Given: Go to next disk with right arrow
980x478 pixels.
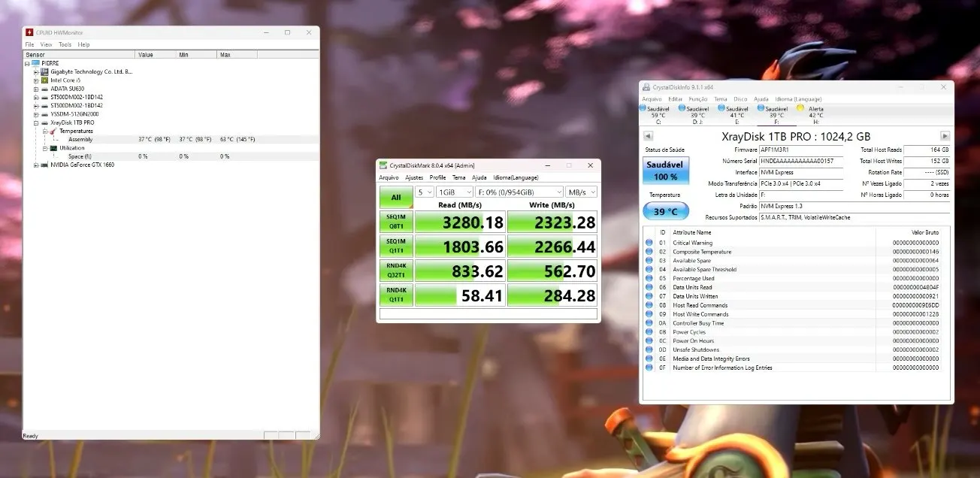Looking at the screenshot, I should [945, 136].
